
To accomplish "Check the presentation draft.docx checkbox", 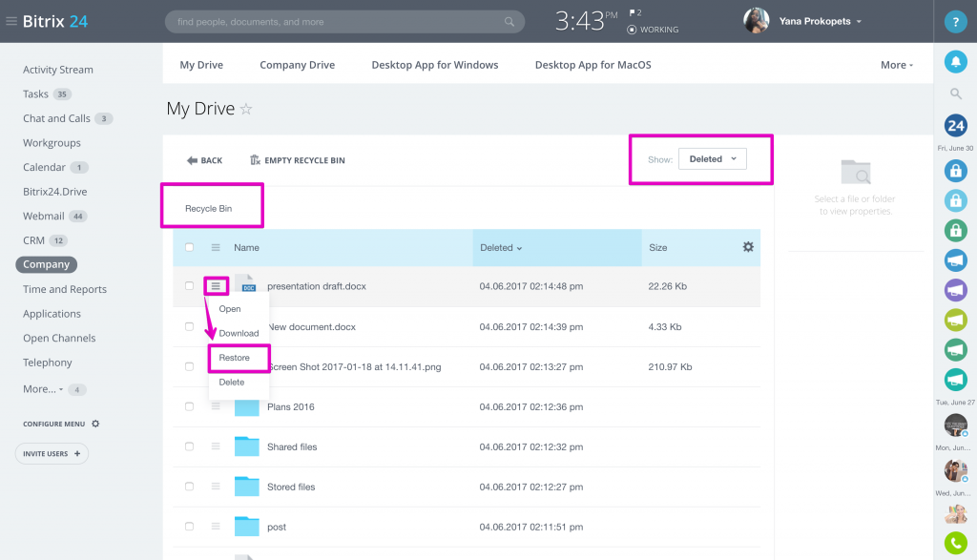I will [190, 286].
